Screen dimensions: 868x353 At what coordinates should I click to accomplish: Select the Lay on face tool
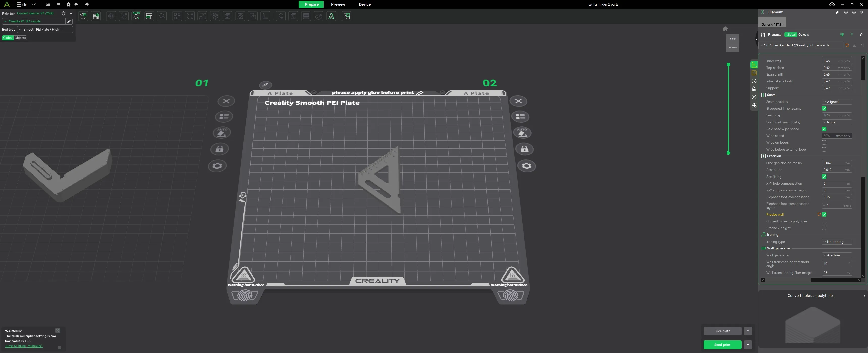tap(162, 16)
